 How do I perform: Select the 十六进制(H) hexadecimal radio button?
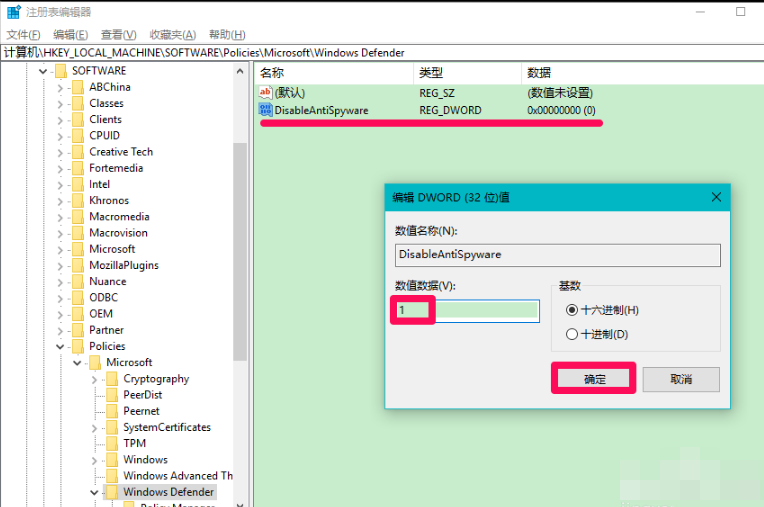click(572, 310)
